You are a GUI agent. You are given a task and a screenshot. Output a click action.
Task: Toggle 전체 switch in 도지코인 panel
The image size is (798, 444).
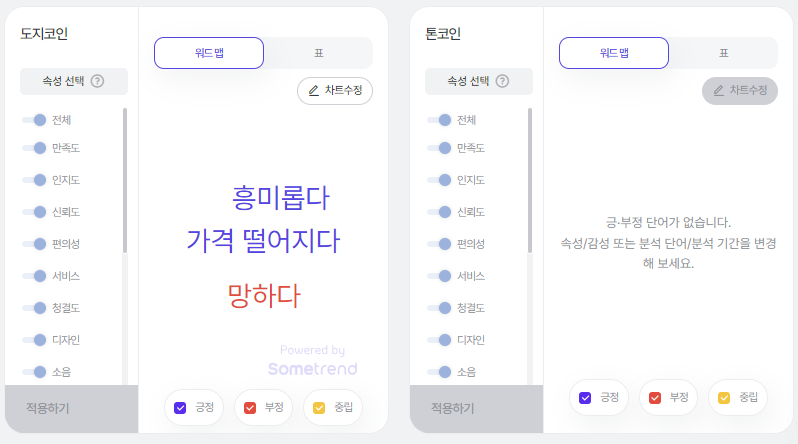tap(34, 120)
